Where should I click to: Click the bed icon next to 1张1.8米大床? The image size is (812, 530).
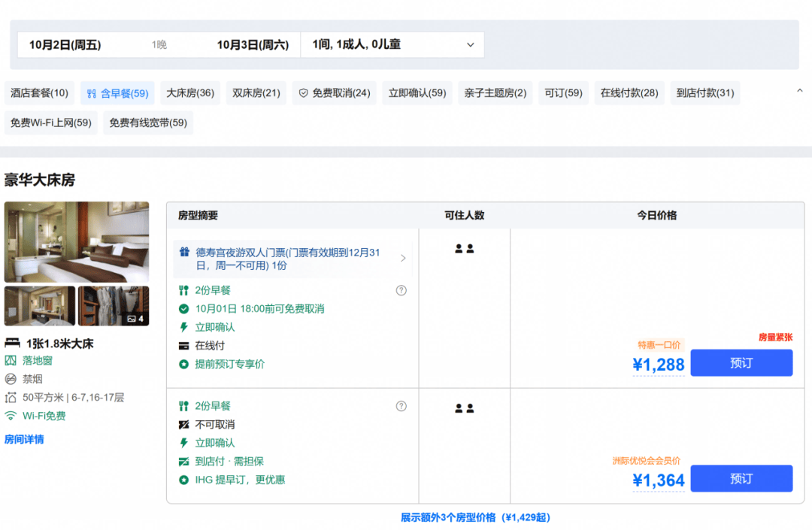point(13,343)
